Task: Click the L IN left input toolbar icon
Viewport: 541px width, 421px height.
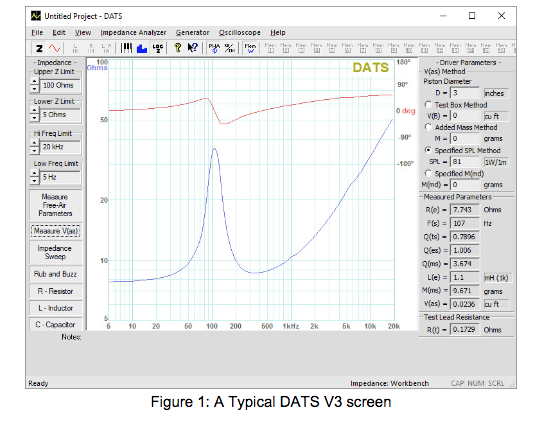Action: (75, 48)
